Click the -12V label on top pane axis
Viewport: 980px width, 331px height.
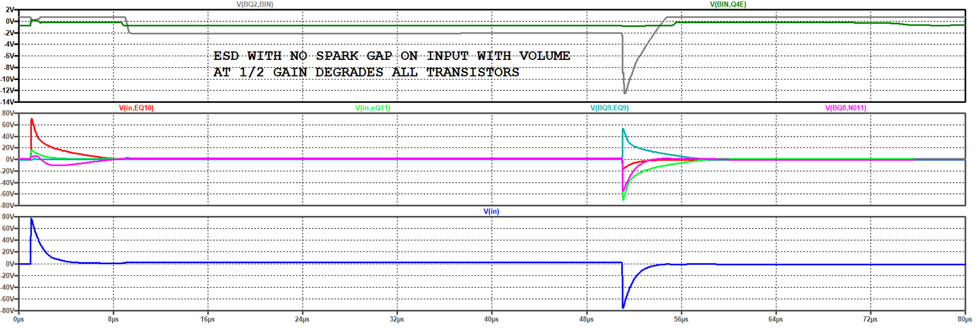(x=8, y=91)
